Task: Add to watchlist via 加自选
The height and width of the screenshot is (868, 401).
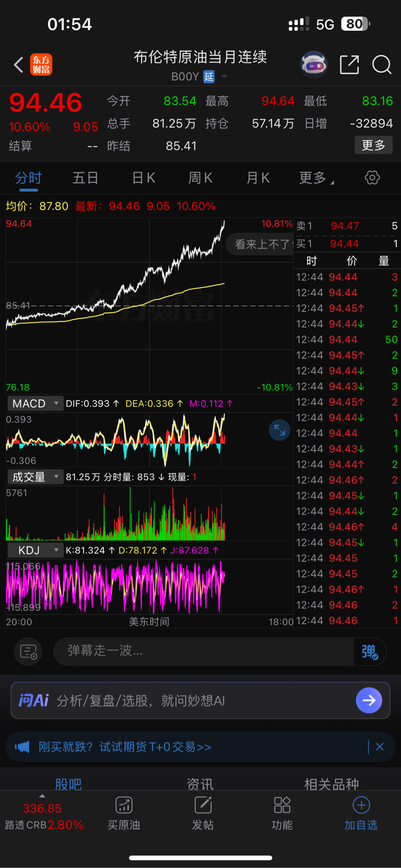Action: (361, 814)
